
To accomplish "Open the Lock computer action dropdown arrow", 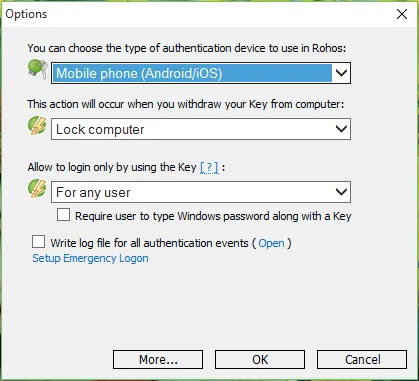I will tap(341, 129).
